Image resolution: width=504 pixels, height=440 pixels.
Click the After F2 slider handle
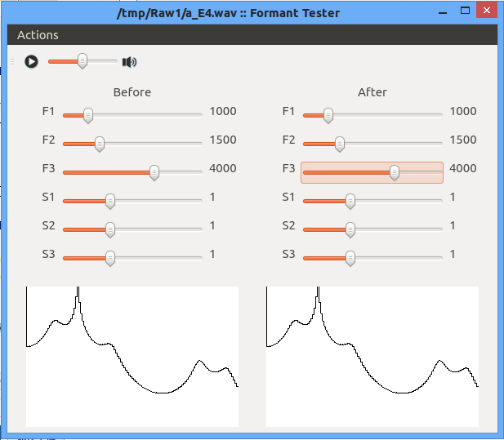[340, 144]
